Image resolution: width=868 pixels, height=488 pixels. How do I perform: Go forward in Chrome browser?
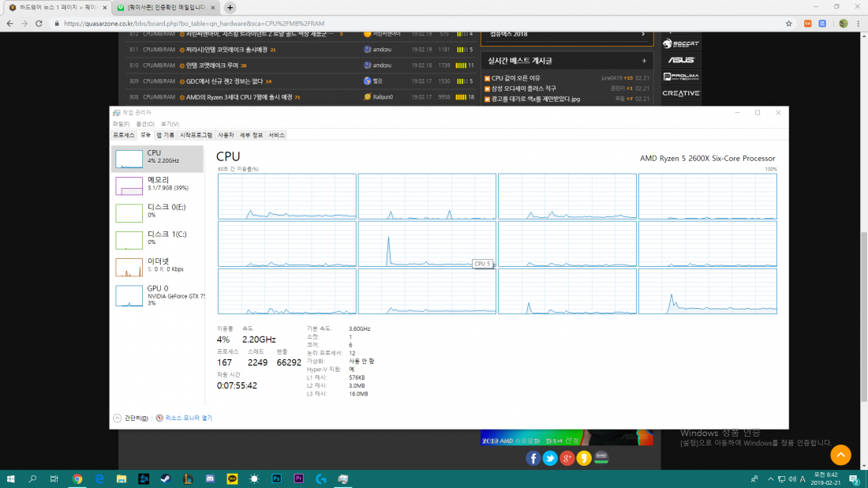click(24, 23)
